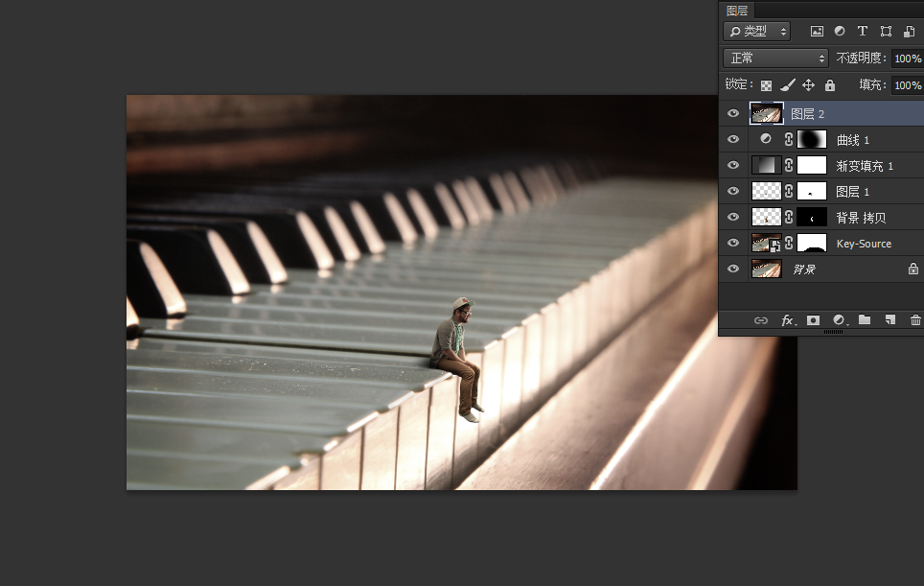The image size is (924, 586).
Task: Hide the 图层 2 layer
Action: [733, 114]
